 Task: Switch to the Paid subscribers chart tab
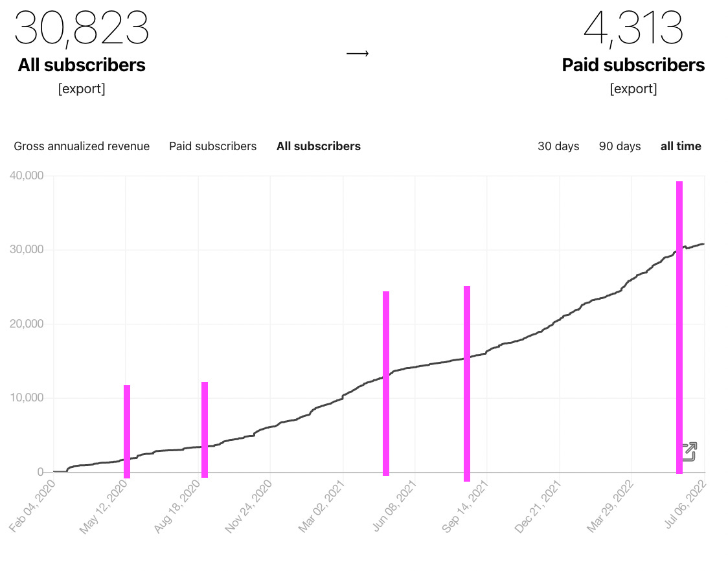point(212,146)
